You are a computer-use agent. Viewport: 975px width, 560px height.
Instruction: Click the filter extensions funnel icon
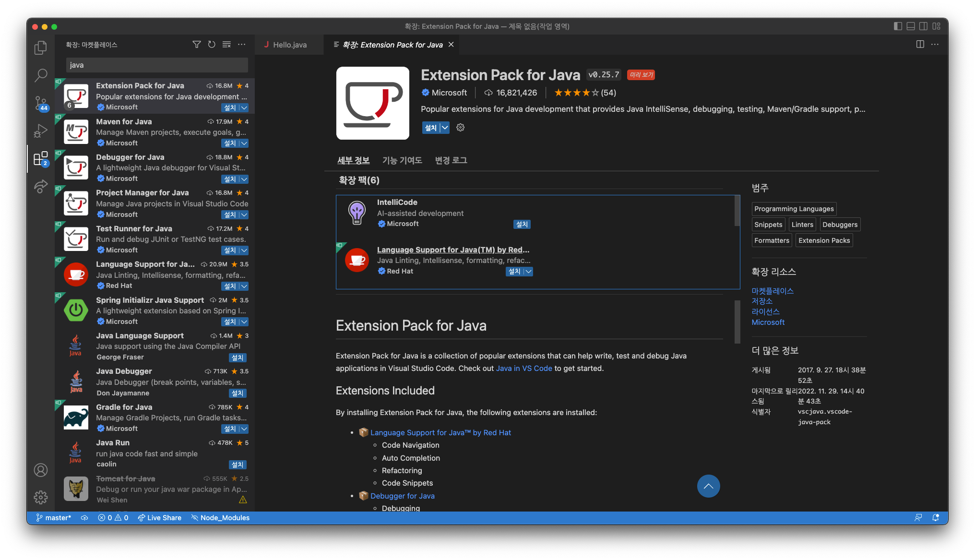[x=197, y=45]
